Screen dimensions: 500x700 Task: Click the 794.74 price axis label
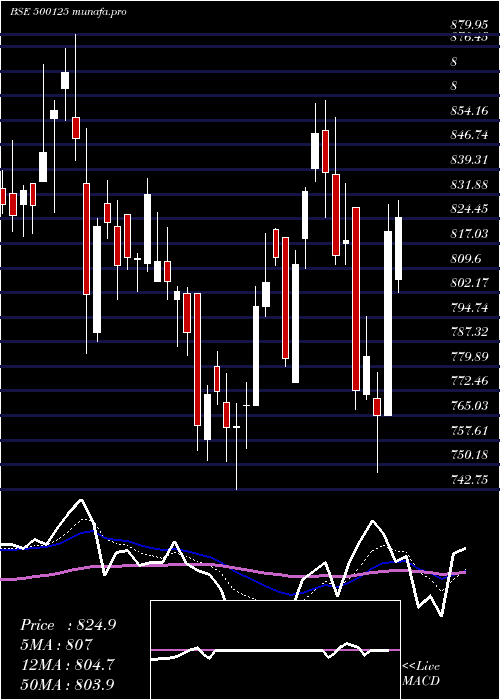[x=469, y=308]
